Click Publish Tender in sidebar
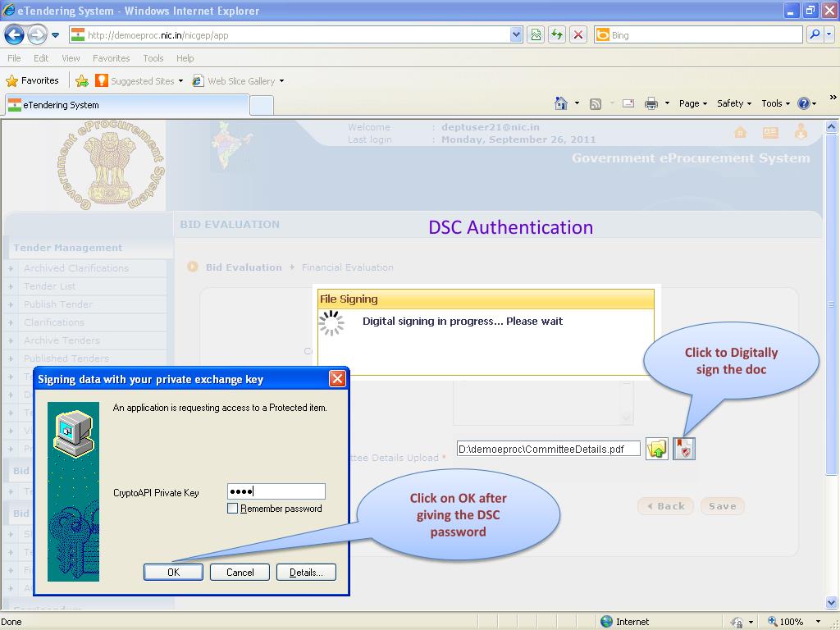 coord(58,304)
